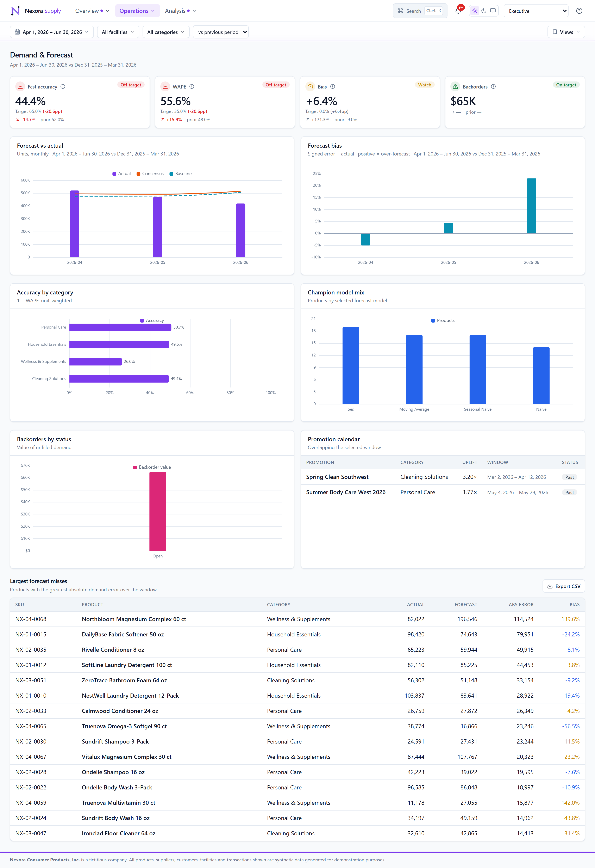
Task: Toggle the Consensus legend swatch
Action: pyautogui.click(x=138, y=174)
